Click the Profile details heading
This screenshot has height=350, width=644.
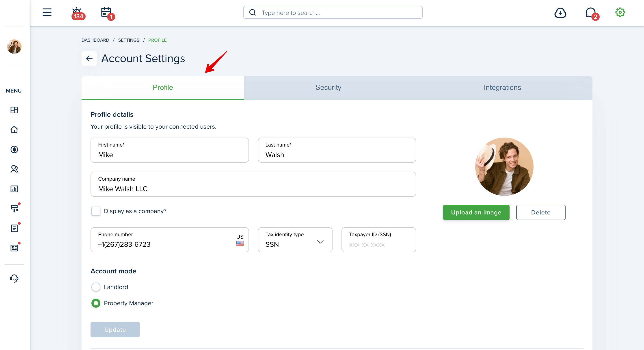click(x=112, y=115)
